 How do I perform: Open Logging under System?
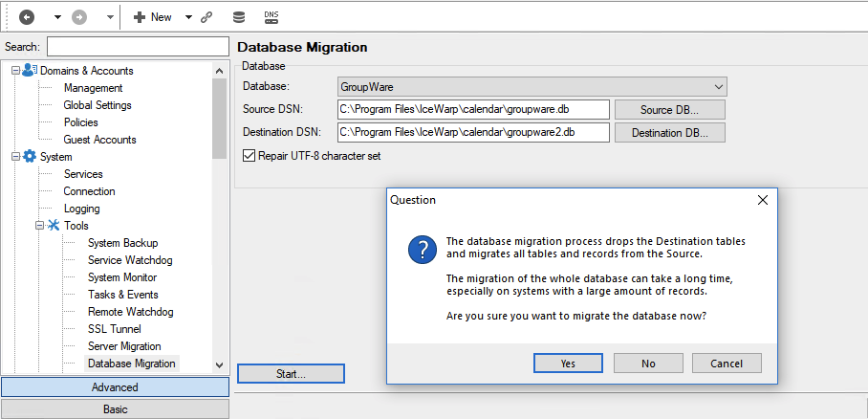(82, 209)
